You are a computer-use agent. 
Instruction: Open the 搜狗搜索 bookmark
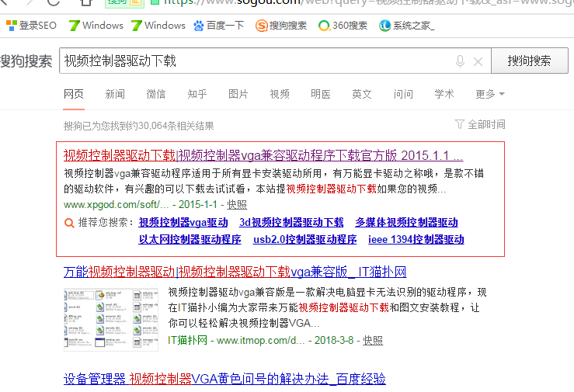(x=281, y=26)
